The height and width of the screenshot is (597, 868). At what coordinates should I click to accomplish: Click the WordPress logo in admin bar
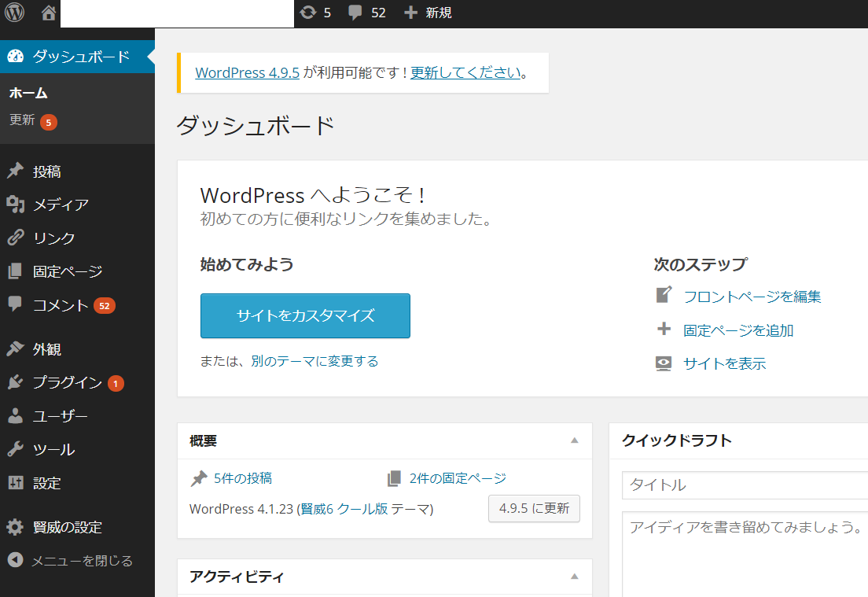point(15,12)
